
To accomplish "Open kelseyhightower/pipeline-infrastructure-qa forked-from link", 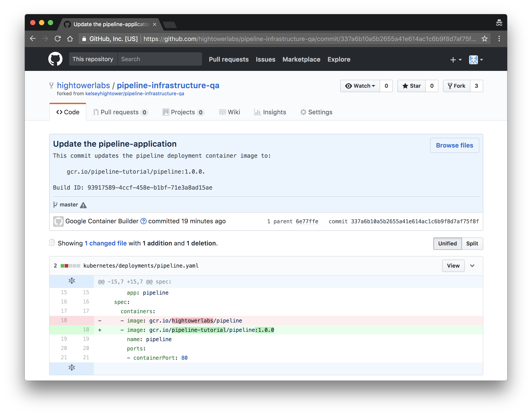I will tap(134, 94).
